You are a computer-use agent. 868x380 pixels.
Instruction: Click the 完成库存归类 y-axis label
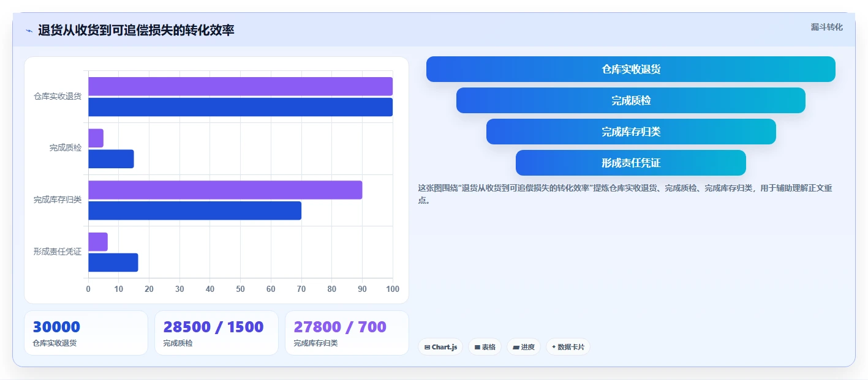(x=58, y=200)
